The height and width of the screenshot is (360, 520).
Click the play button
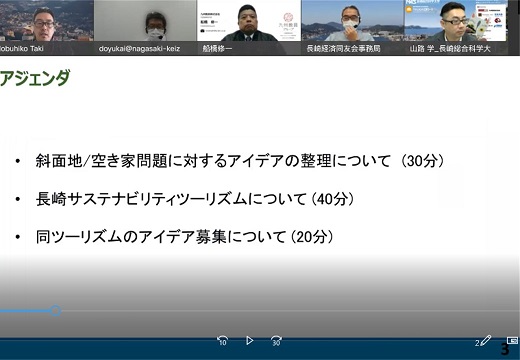click(249, 341)
